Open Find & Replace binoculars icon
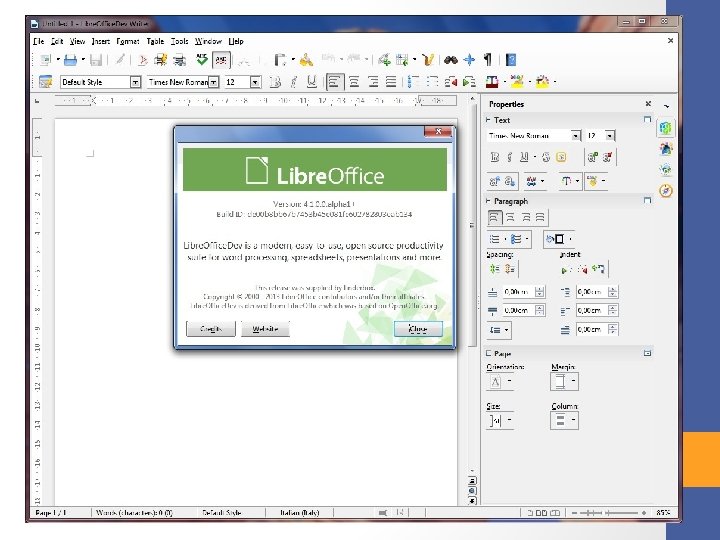This screenshot has height=540, width=720. tap(450, 60)
